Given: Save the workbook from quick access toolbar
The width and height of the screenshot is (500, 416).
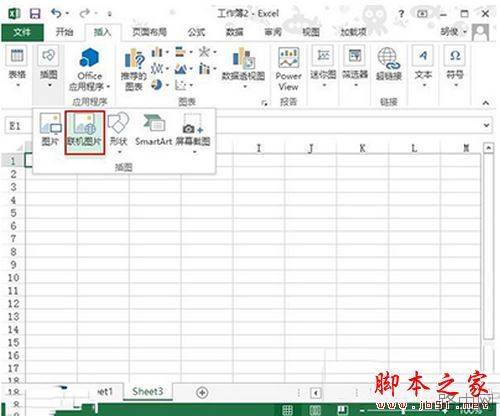Looking at the screenshot, I should pyautogui.click(x=35, y=14).
